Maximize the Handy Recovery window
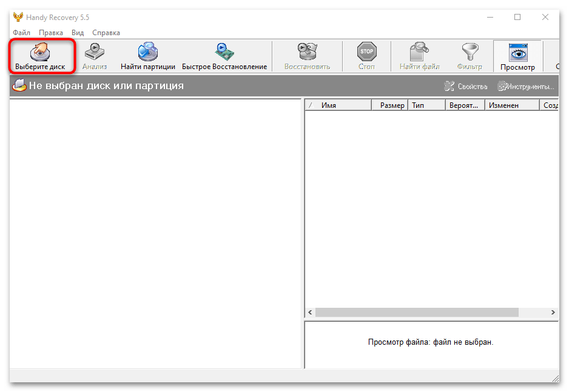Image resolution: width=569 pixels, height=392 pixels. click(x=517, y=17)
